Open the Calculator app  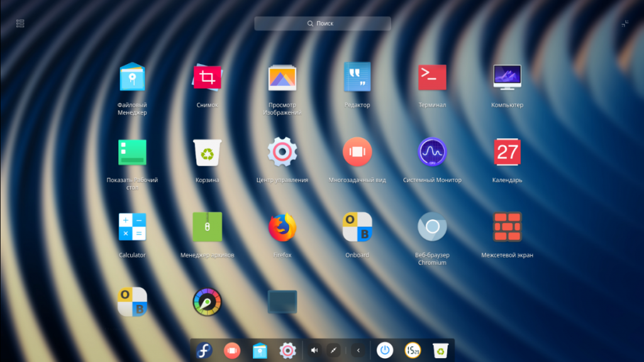(x=132, y=228)
